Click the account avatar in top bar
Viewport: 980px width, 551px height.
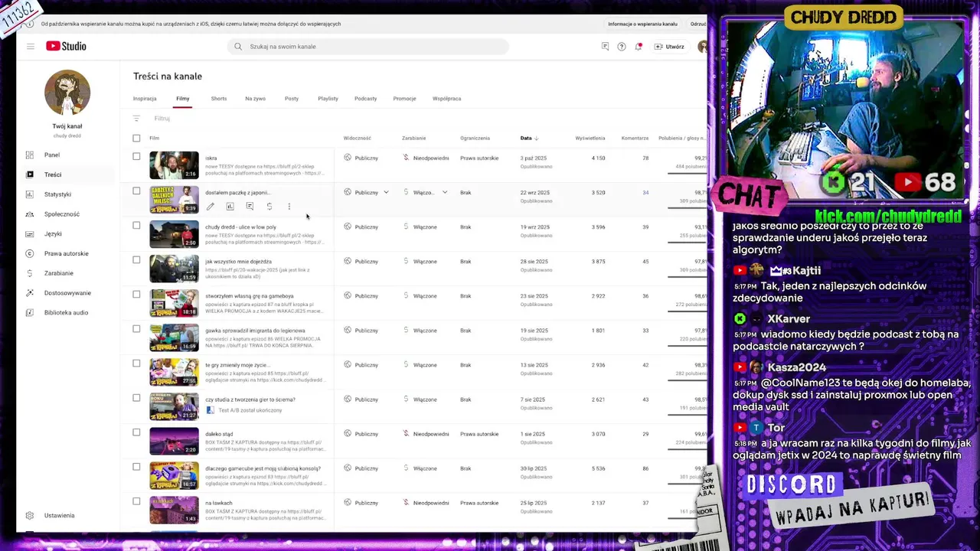702,47
